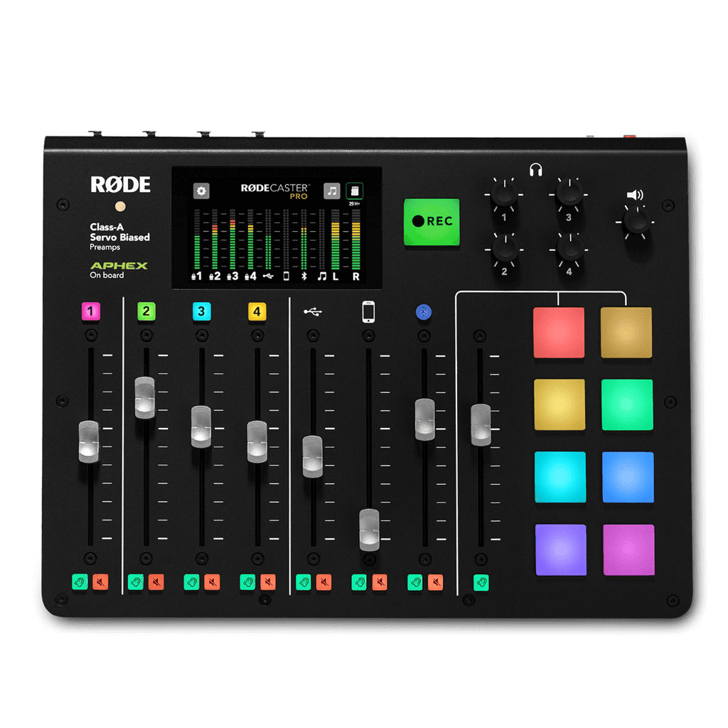Click the channel 1 fader handle

click(89, 442)
